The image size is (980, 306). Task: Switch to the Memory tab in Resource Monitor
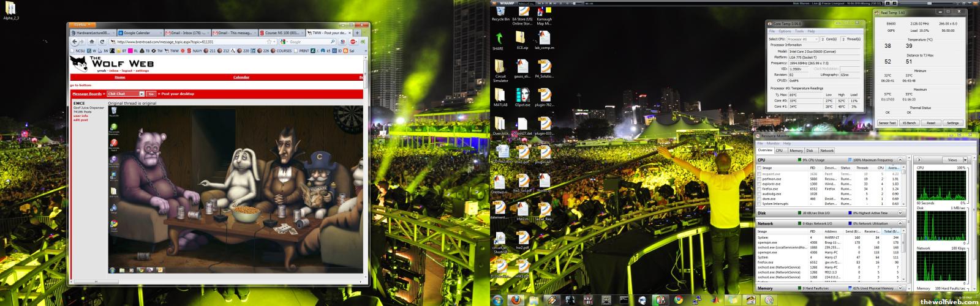796,150
